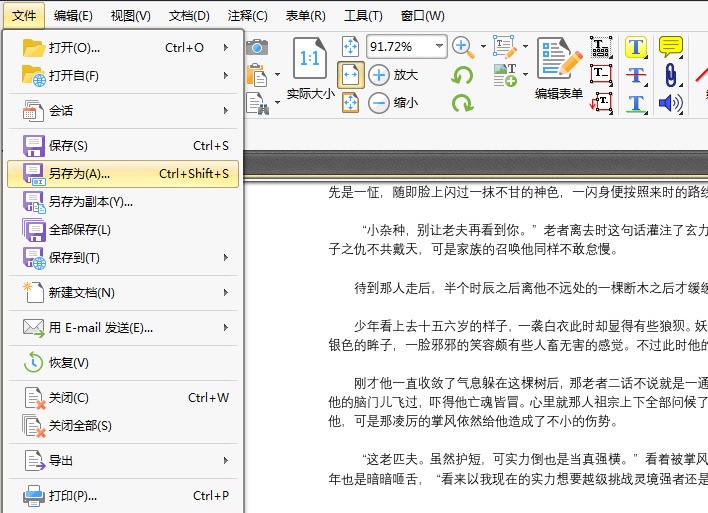Click the highlighted fit width icon
Viewport: 708px width, 513px height.
pos(350,75)
